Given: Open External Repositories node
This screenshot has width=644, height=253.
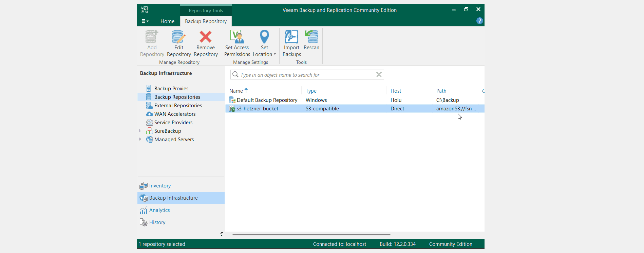Looking at the screenshot, I should click(178, 106).
